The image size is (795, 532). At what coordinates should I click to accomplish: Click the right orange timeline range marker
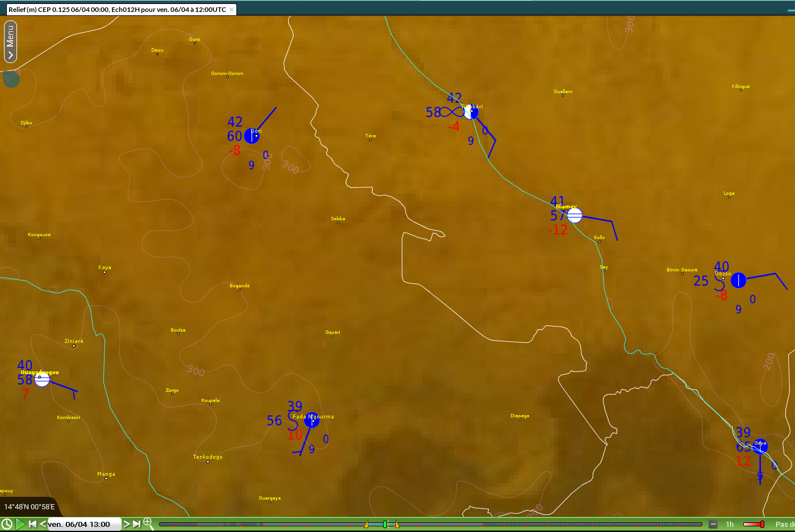pos(397,524)
